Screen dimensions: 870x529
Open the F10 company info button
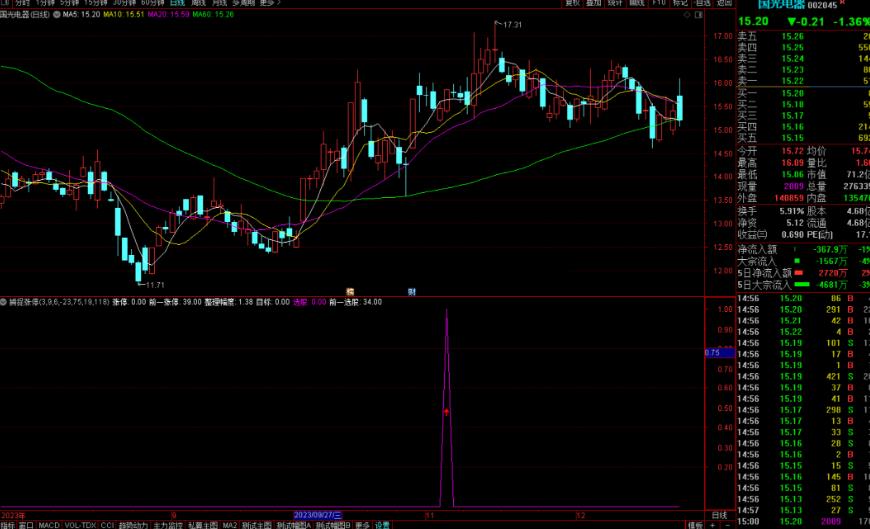[659, 3]
